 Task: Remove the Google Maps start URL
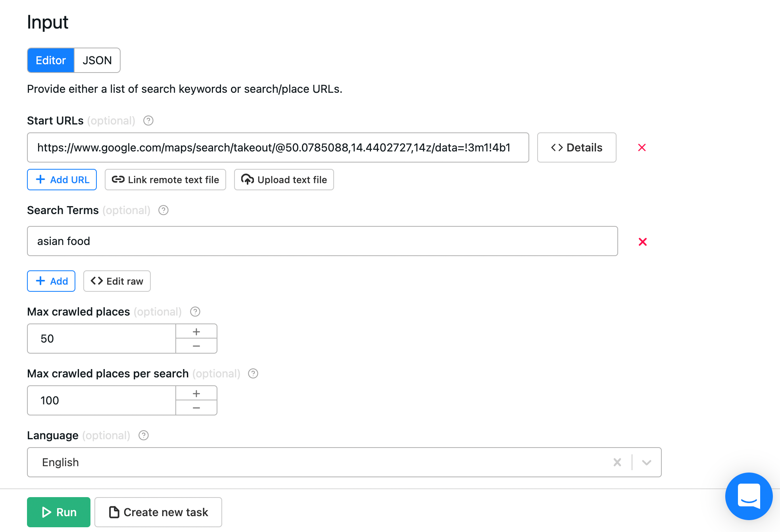pyautogui.click(x=642, y=147)
